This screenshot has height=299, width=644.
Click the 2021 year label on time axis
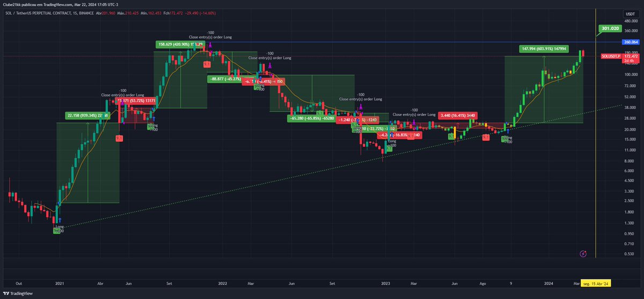pos(60,282)
